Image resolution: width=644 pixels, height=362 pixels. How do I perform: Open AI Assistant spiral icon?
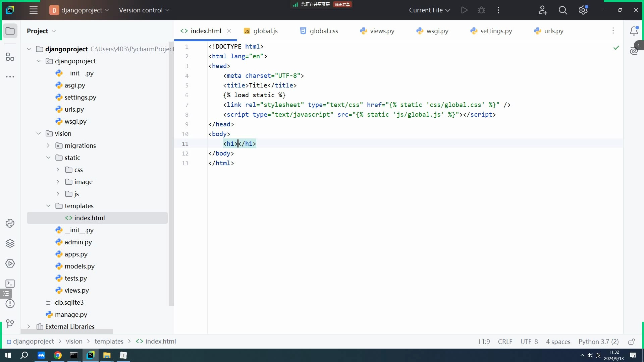[634, 51]
